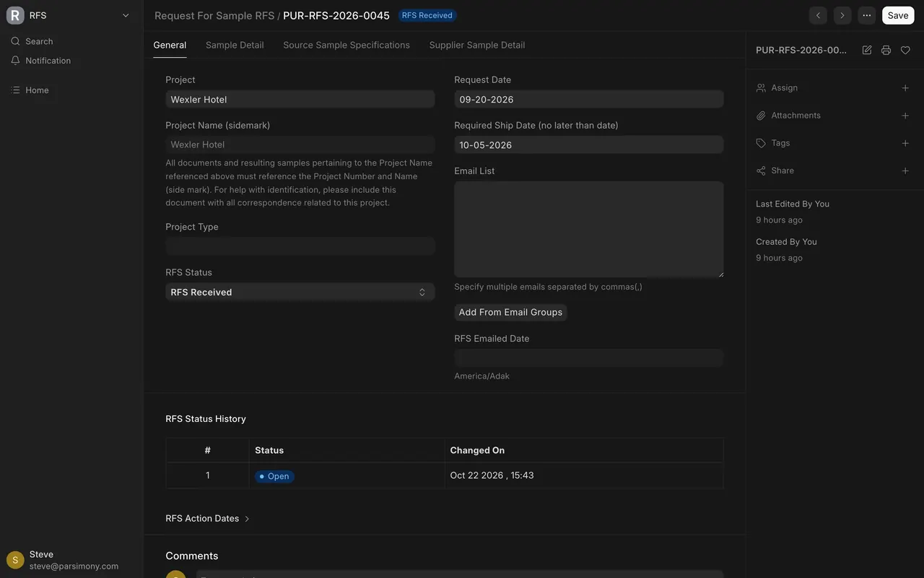Open the RFS Status dropdown
This screenshot has height=578, width=924.
click(x=300, y=292)
